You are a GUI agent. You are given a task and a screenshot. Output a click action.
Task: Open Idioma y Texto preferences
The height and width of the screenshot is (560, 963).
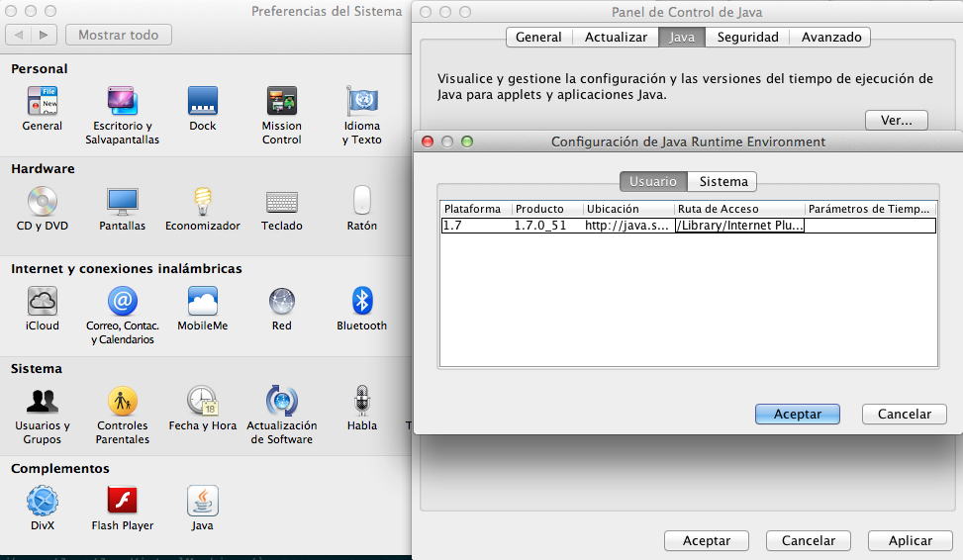click(x=361, y=101)
